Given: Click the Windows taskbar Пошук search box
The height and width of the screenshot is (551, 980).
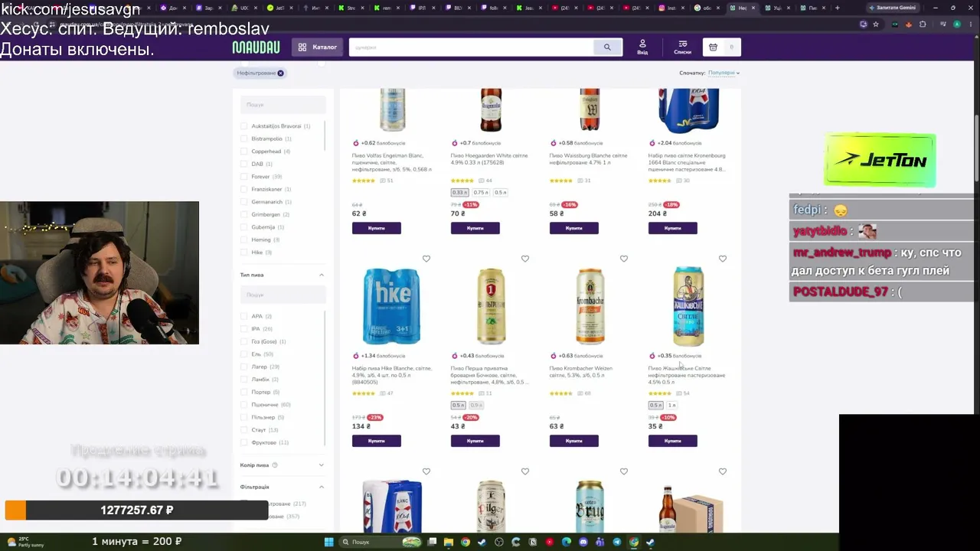Looking at the screenshot, I should 381,542.
